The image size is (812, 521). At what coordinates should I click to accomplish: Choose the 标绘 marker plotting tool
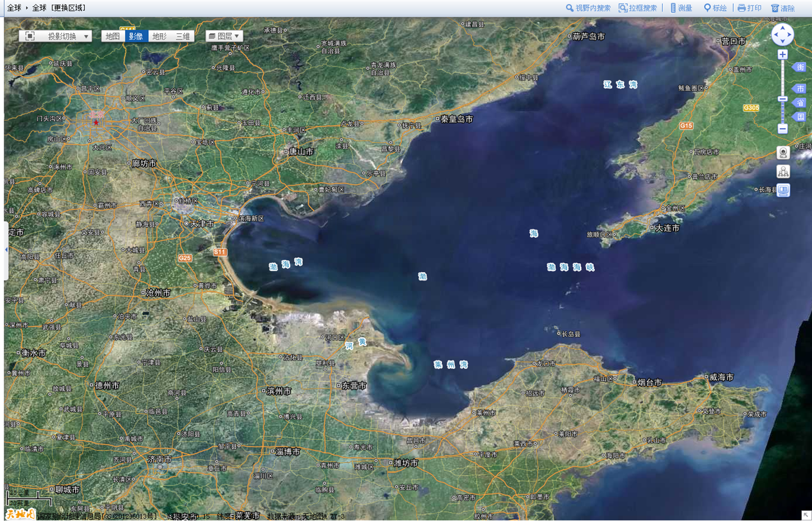[x=715, y=8]
